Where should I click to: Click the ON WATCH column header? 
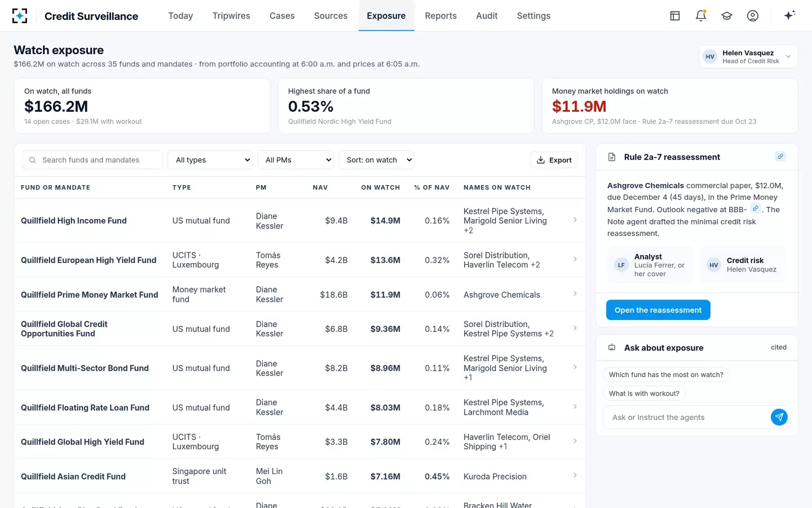pos(381,187)
